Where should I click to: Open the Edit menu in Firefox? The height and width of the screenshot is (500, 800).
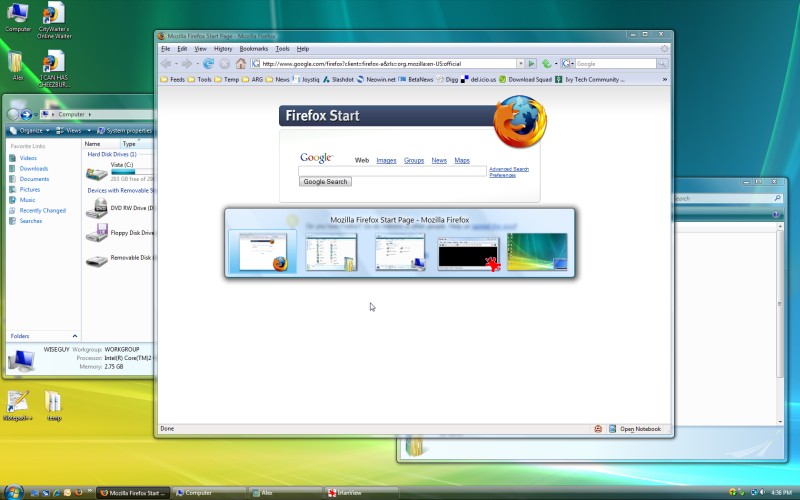tap(182, 49)
